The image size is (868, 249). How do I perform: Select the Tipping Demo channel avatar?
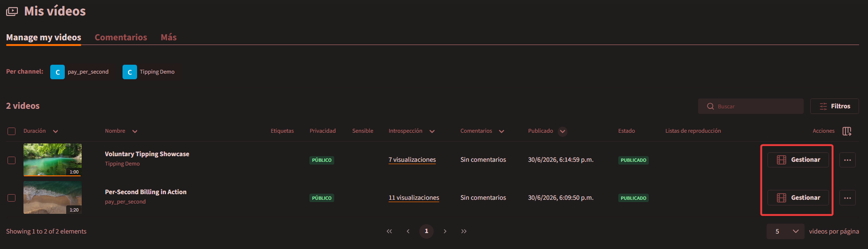(x=130, y=72)
